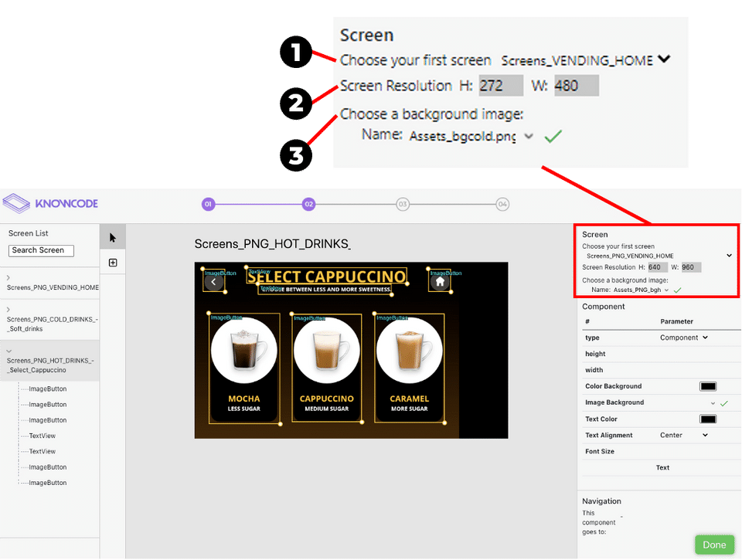Click the Component section heading
The width and height of the screenshot is (742, 560).
[x=604, y=307]
